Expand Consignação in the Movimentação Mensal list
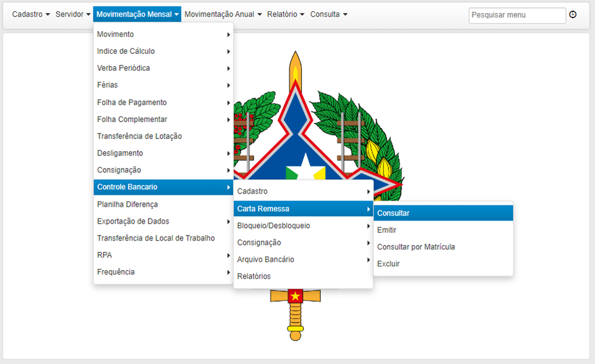Image resolution: width=595 pixels, height=364 pixels. (x=163, y=170)
